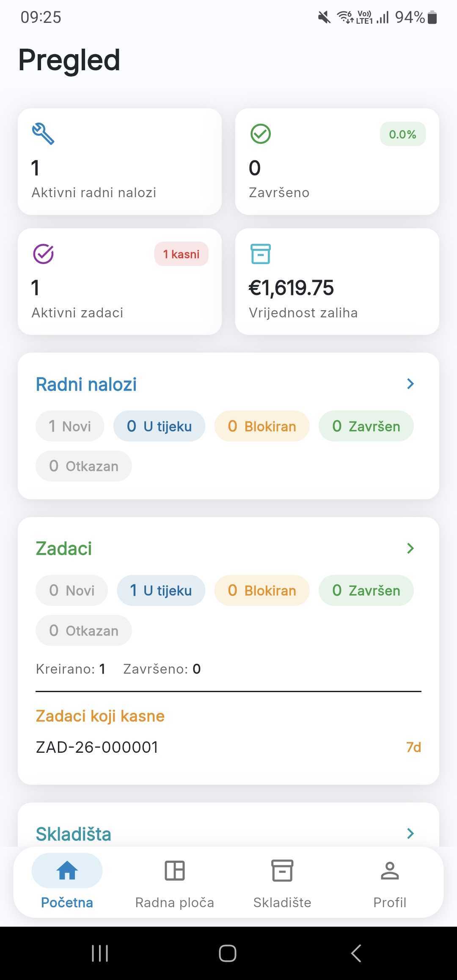Tap the Skladište archive icon in the bottom bar
The image size is (457, 980).
[282, 871]
